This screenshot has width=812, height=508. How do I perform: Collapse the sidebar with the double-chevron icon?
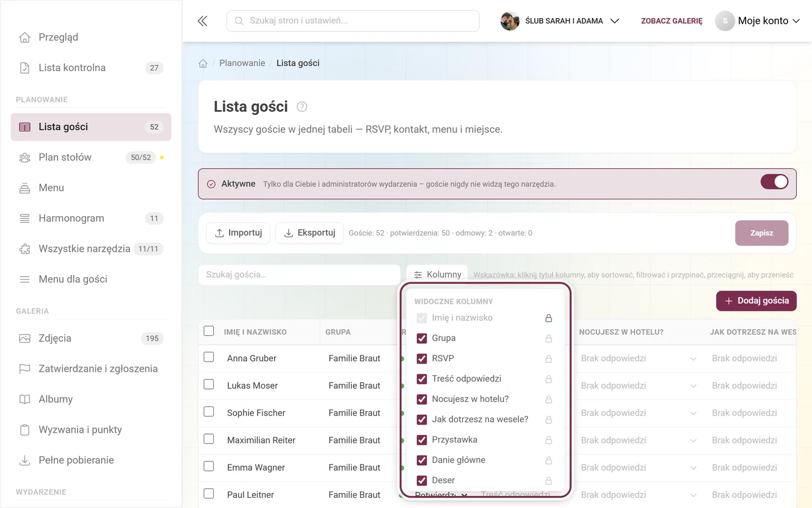coord(202,21)
